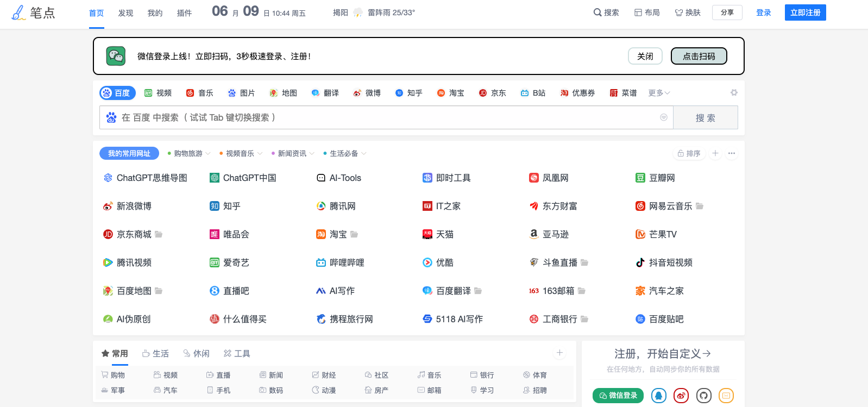Focus the 百度 search input field
The width and height of the screenshot is (868, 407).
[x=386, y=117]
